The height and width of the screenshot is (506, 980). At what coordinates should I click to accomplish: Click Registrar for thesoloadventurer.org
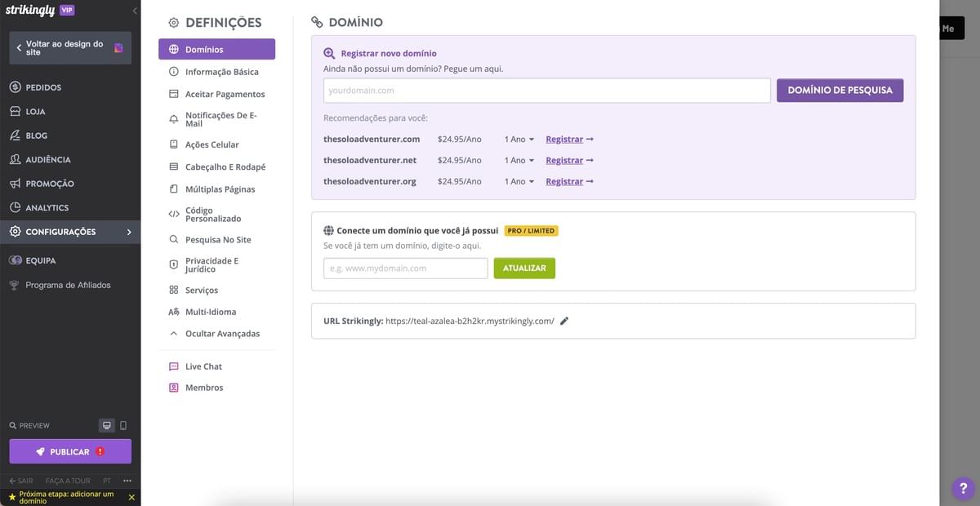pyautogui.click(x=569, y=181)
